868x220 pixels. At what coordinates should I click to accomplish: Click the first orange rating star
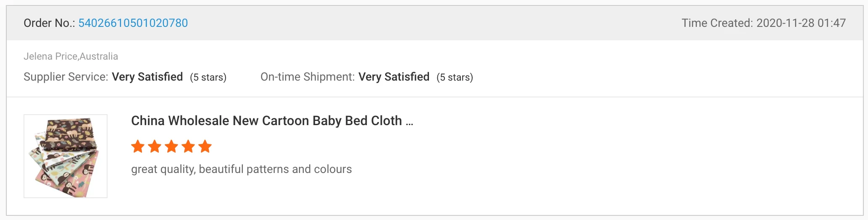click(x=138, y=147)
